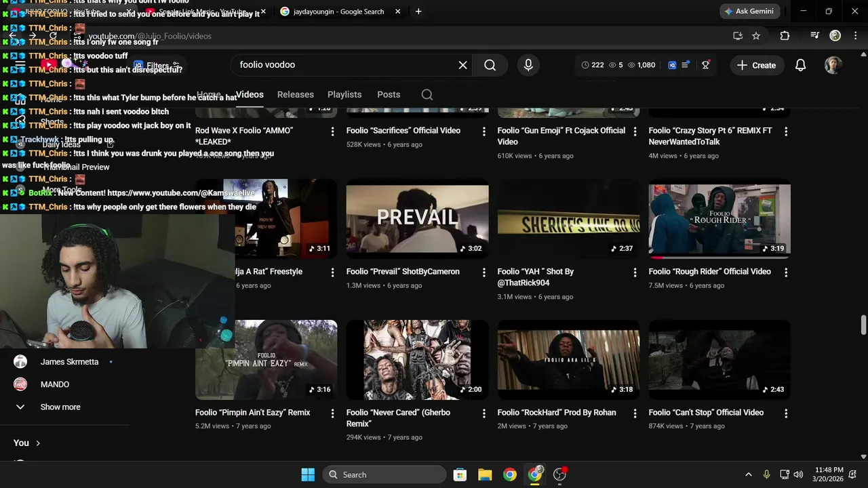This screenshot has height=488, width=868.
Task: Open options for Foolio Prevail video
Action: [x=484, y=272]
